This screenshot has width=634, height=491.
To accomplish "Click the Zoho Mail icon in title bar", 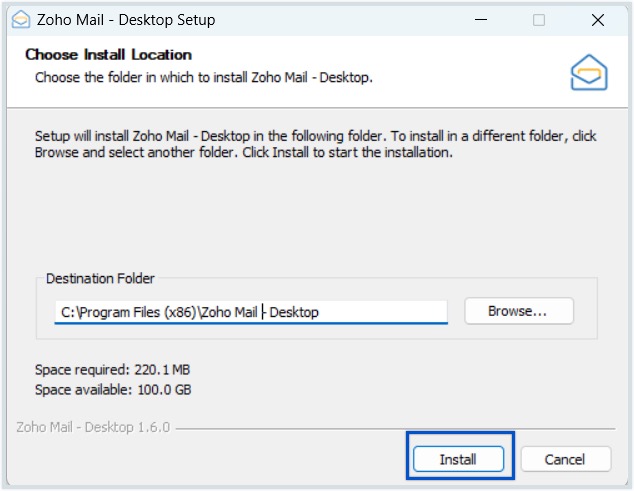I will (21, 19).
